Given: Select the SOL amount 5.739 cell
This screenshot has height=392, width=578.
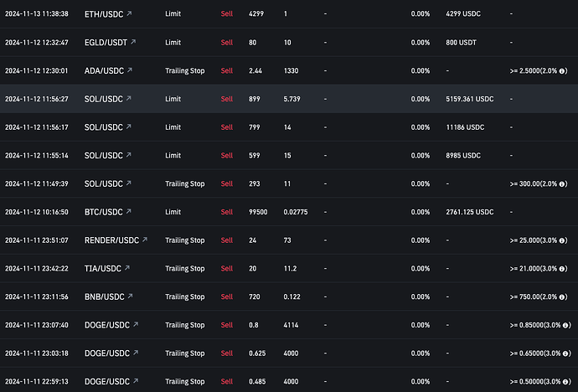Looking at the screenshot, I should coord(292,99).
